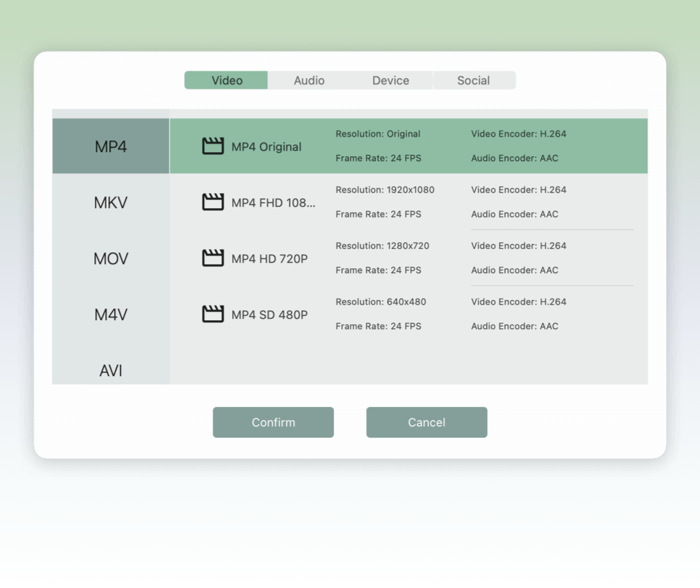Click the clapperboard icon beside MP4 Original

213,145
